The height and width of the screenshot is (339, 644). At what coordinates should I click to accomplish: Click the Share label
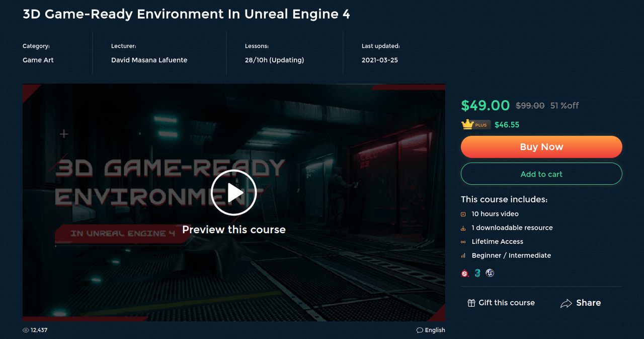[x=588, y=303]
